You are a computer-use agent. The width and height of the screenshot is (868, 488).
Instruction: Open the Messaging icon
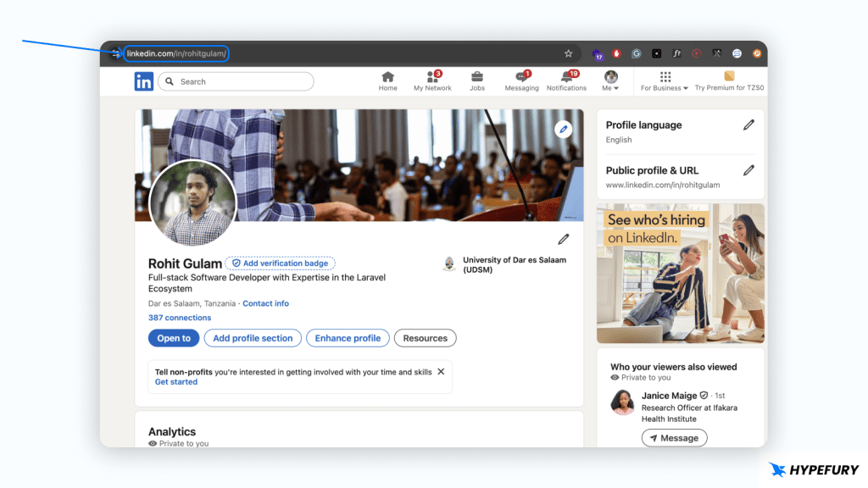(521, 77)
